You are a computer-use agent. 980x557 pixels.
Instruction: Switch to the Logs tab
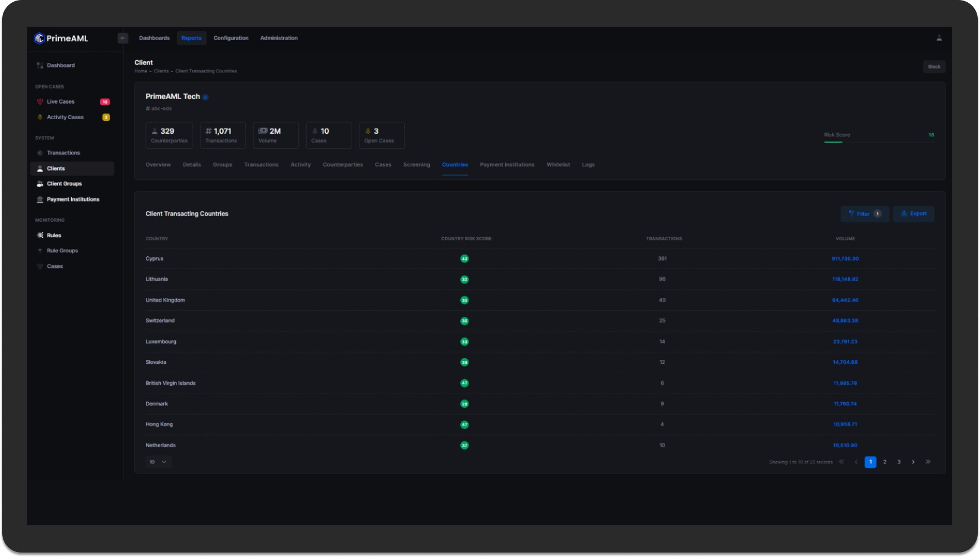click(588, 165)
